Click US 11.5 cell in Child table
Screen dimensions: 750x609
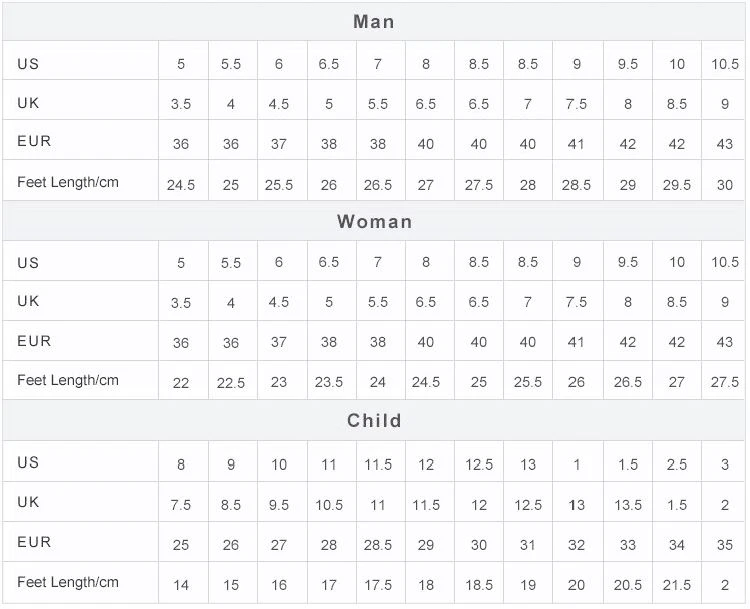pos(378,465)
